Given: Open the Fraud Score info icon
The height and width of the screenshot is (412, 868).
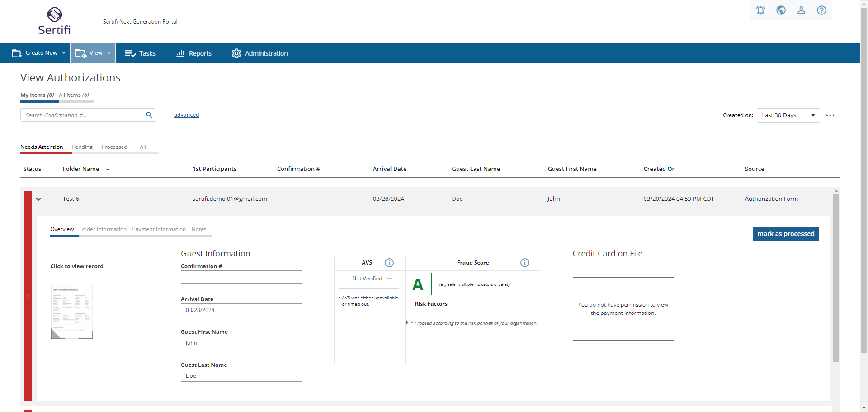Looking at the screenshot, I should point(525,263).
